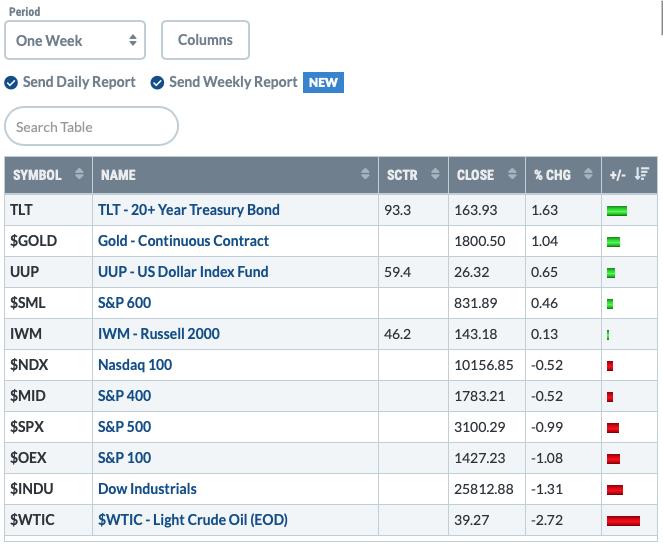The width and height of the screenshot is (663, 548).
Task: Click the SCTR value 46.2
Action: (397, 334)
